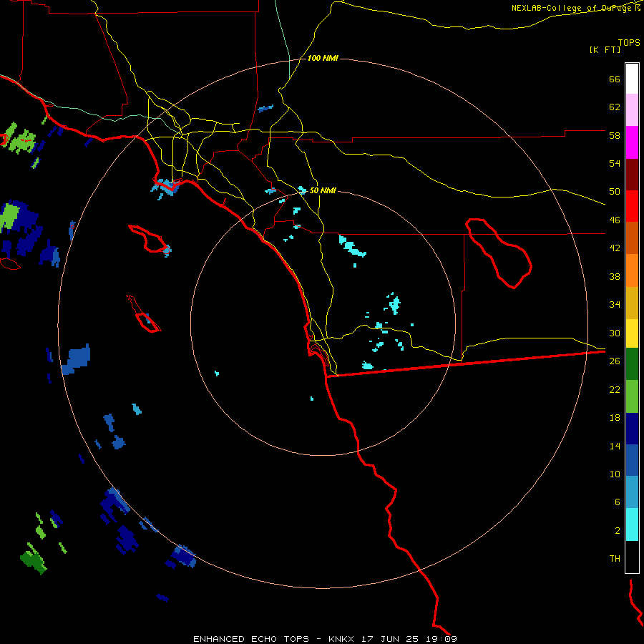
Task: Click the yellow legend swatch
Action: (x=632, y=333)
